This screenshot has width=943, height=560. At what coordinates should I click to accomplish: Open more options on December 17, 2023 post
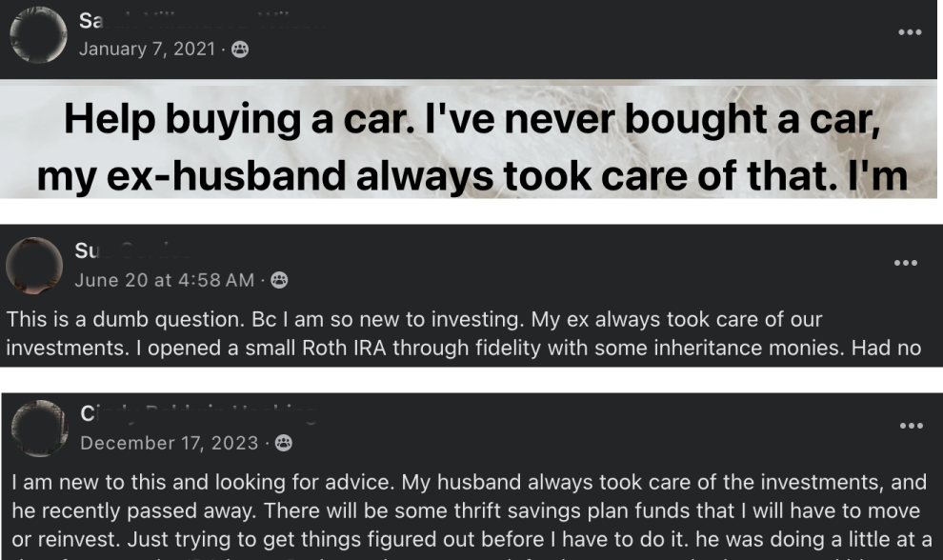pyautogui.click(x=910, y=426)
